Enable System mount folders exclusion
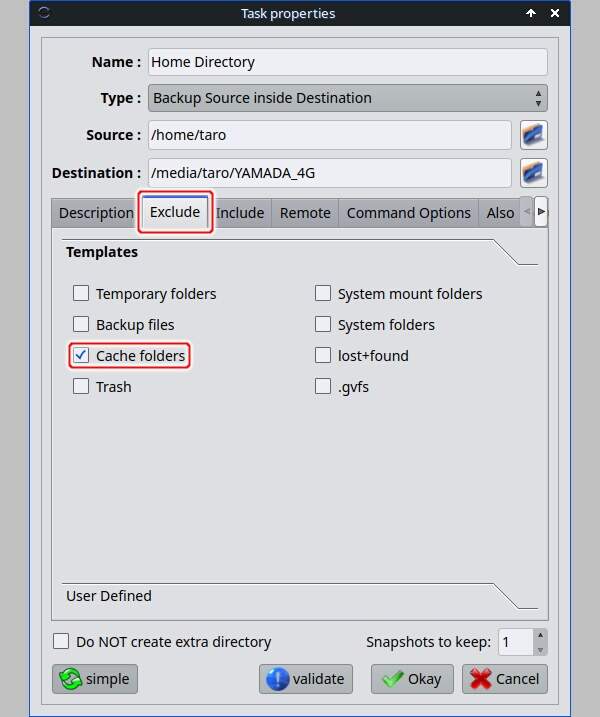Screen dimensions: 600x717 click(x=323, y=294)
